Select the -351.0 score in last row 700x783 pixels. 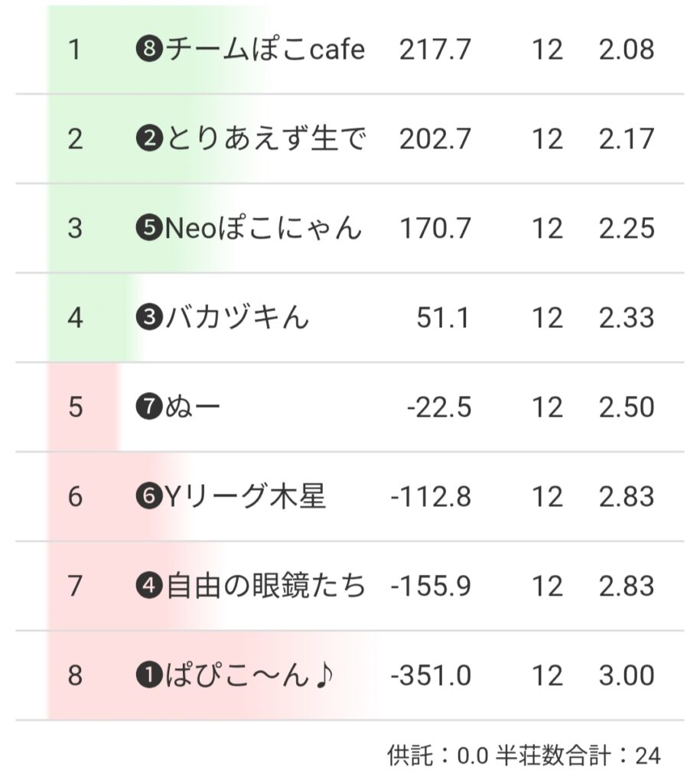tap(431, 676)
